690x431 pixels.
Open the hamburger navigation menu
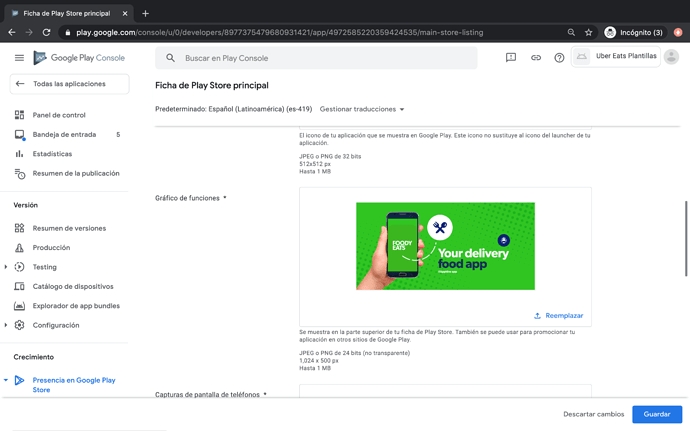(x=19, y=58)
